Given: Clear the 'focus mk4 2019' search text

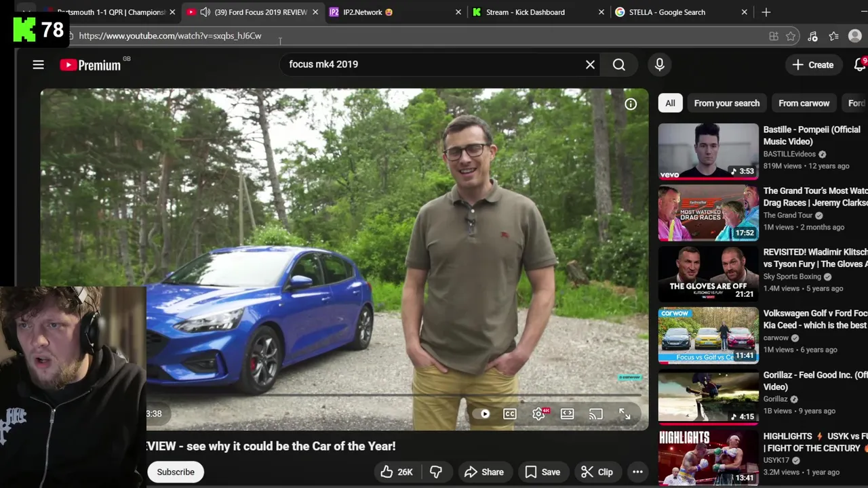Looking at the screenshot, I should [x=590, y=64].
